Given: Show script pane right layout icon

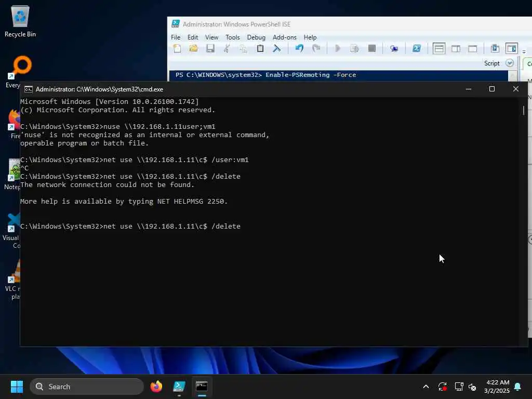Looking at the screenshot, I should [x=456, y=48].
